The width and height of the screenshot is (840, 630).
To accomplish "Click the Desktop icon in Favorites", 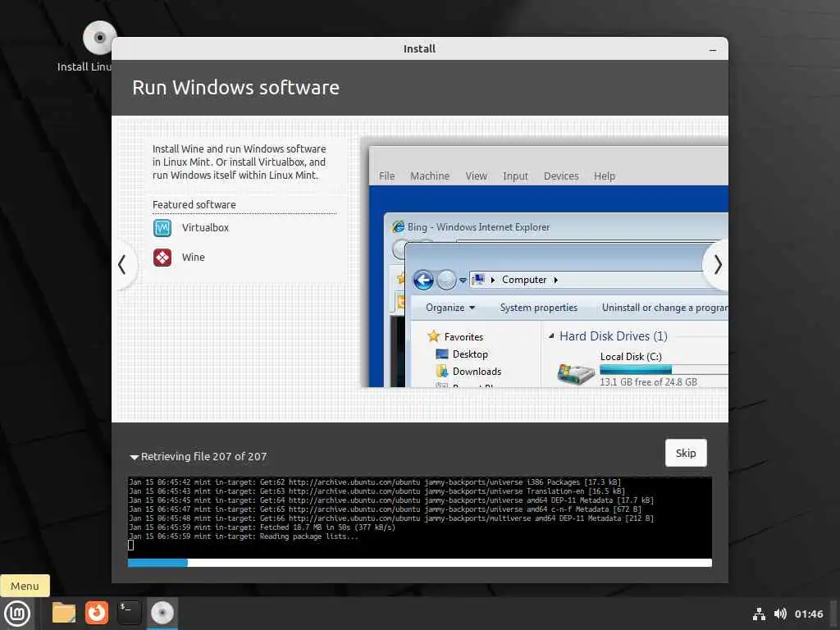I will 442,354.
